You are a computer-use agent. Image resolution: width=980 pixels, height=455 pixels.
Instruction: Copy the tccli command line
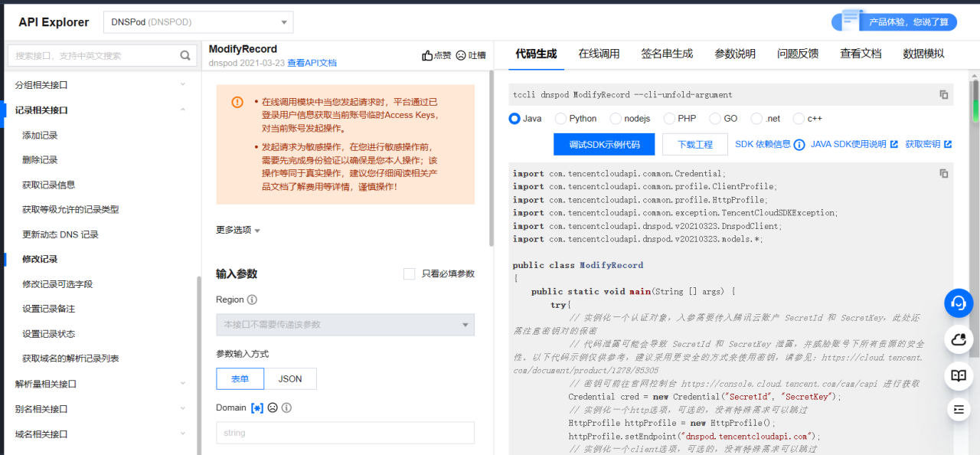pyautogui.click(x=944, y=95)
